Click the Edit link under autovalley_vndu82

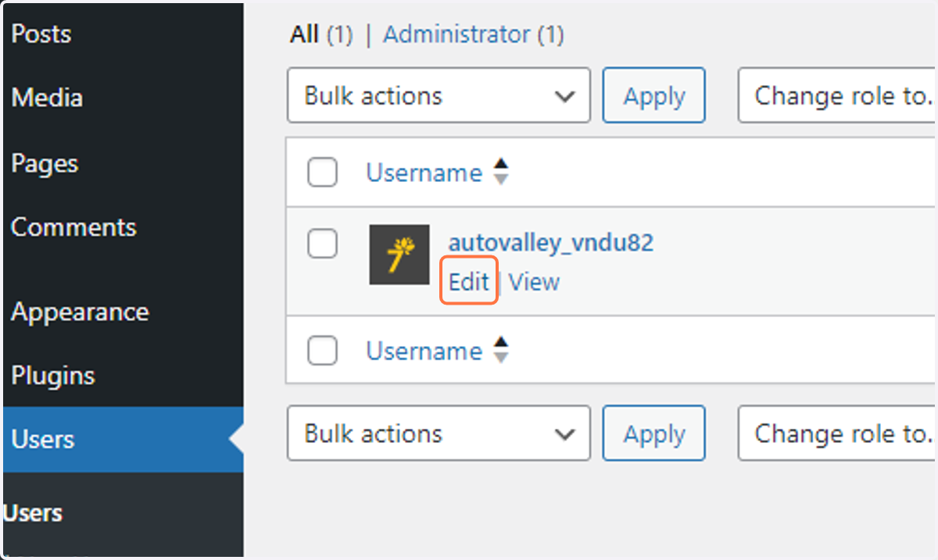tap(469, 281)
